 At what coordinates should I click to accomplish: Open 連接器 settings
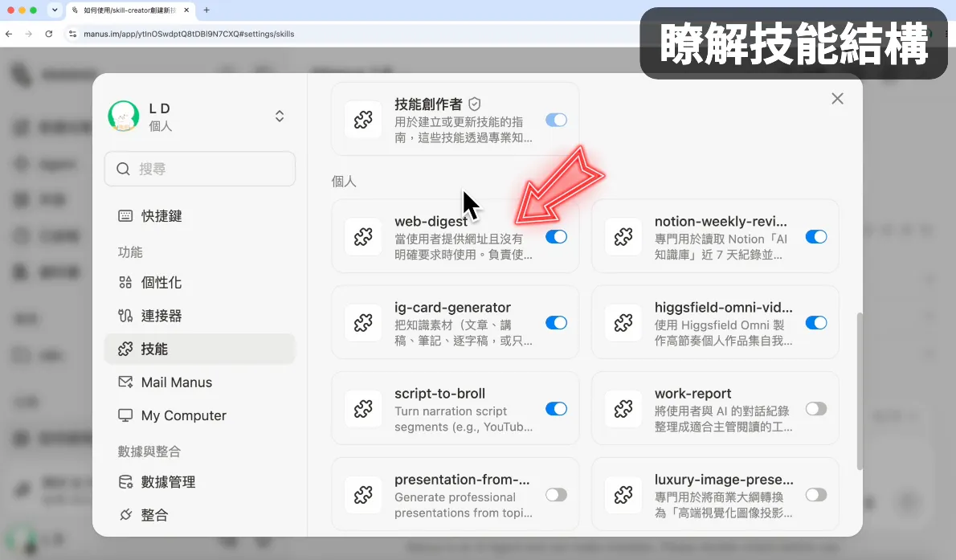pos(200,316)
